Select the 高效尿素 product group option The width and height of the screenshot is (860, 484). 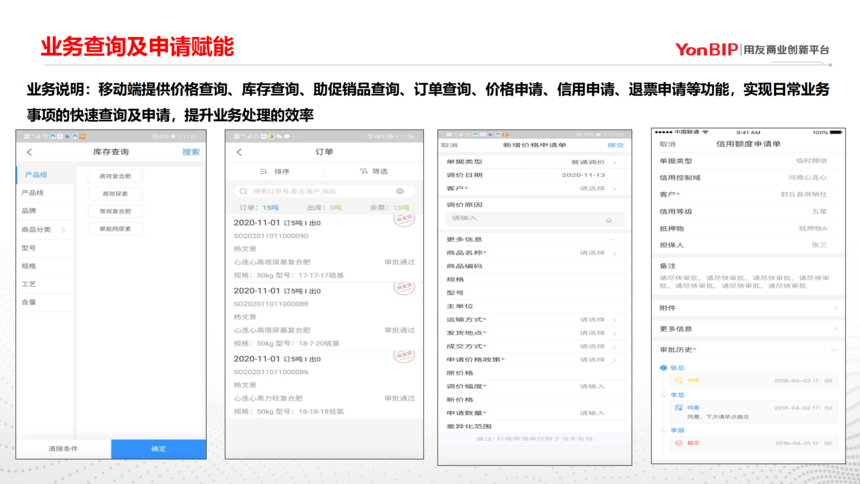[115, 194]
